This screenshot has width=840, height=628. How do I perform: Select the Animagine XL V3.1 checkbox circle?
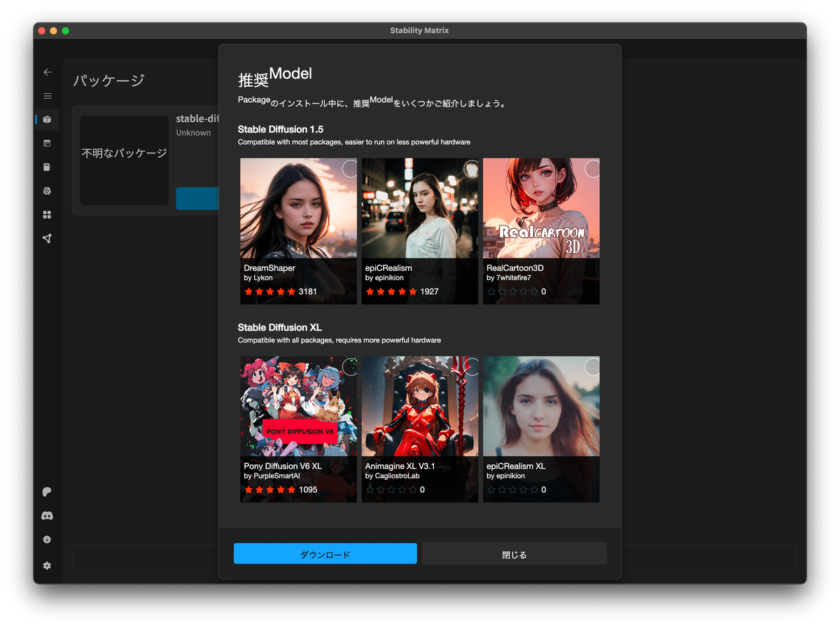point(471,367)
